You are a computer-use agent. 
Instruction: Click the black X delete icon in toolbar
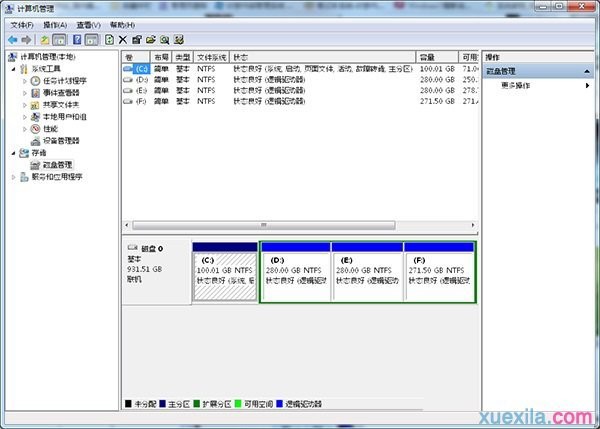point(122,39)
